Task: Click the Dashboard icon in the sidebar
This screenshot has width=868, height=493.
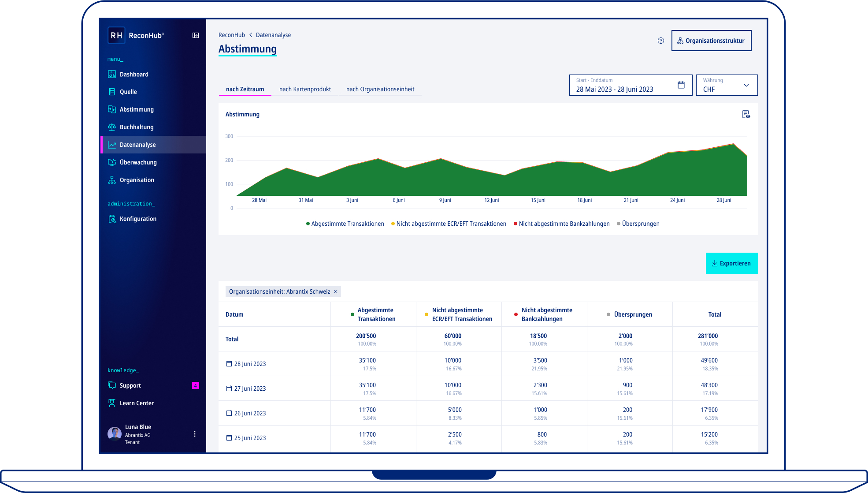Action: pos(112,74)
